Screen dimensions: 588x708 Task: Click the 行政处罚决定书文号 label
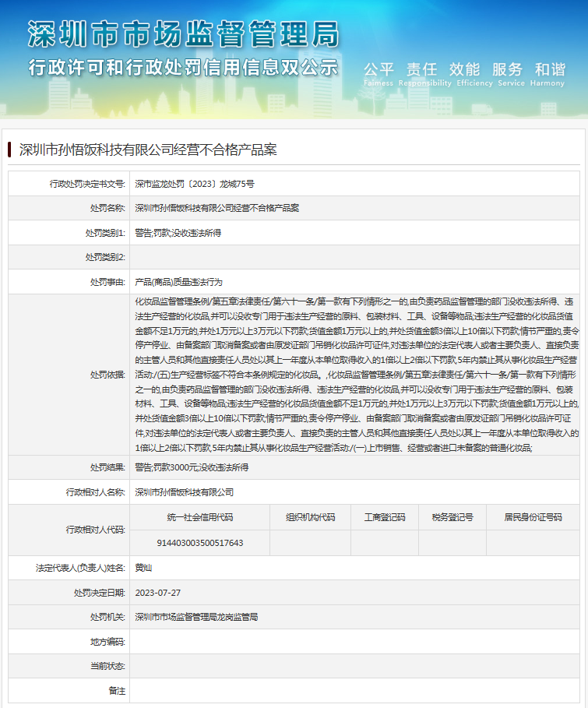coord(87,184)
